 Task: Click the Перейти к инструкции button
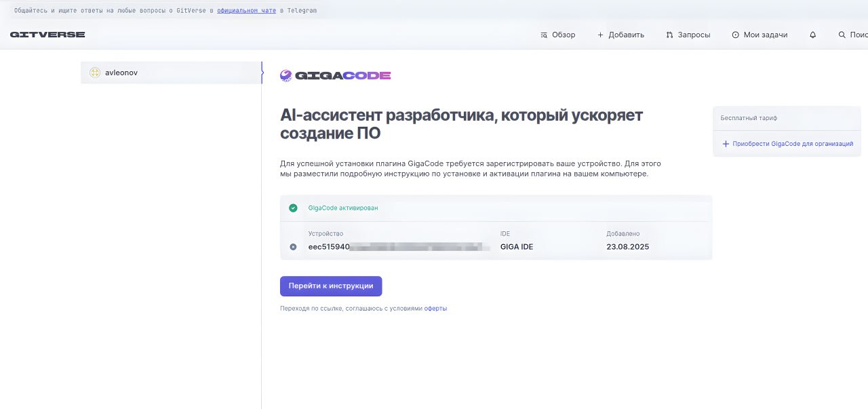pyautogui.click(x=331, y=286)
